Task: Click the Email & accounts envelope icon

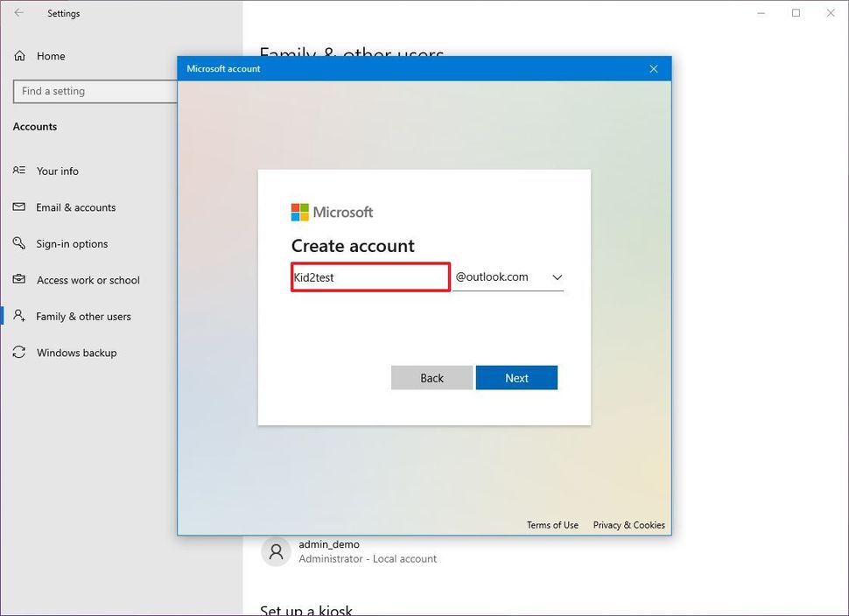Action: point(19,206)
